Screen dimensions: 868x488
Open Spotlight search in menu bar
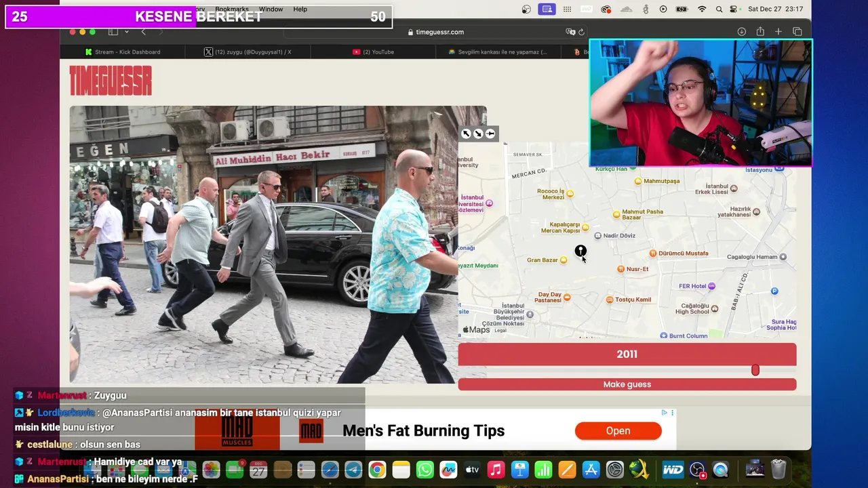(x=719, y=9)
